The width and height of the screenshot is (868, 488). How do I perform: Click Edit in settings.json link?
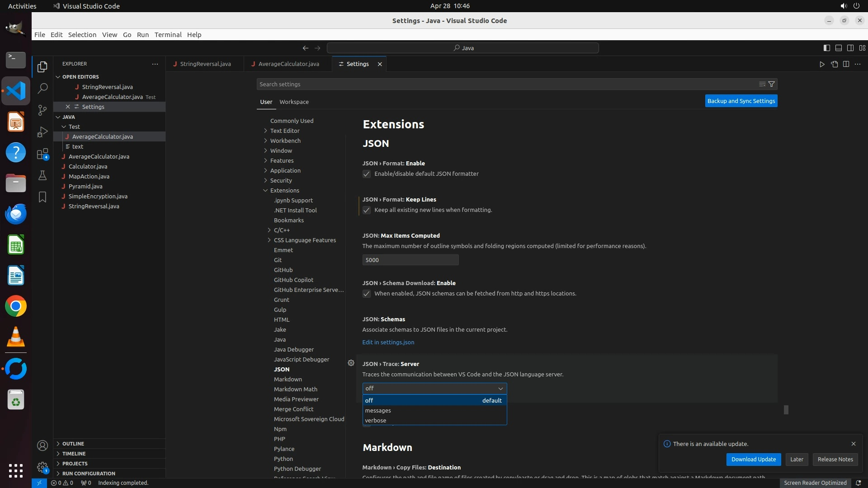click(x=388, y=342)
